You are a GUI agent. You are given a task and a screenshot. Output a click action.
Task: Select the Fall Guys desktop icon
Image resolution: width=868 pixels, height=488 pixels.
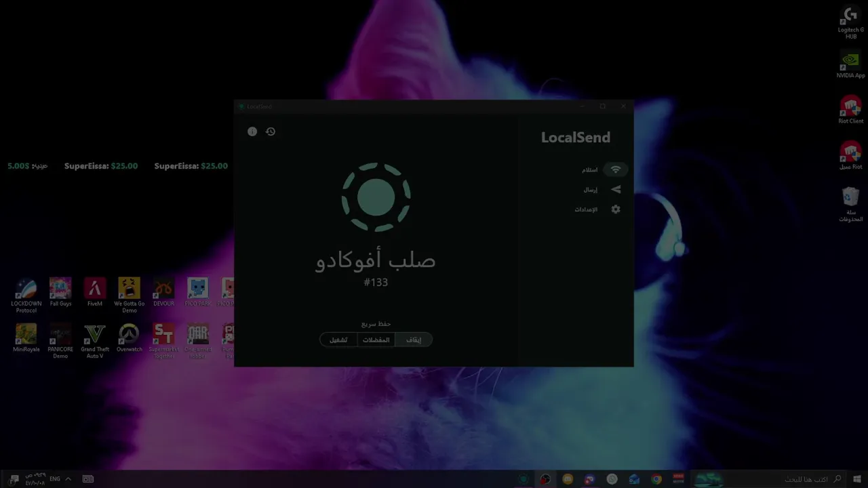pyautogui.click(x=60, y=292)
